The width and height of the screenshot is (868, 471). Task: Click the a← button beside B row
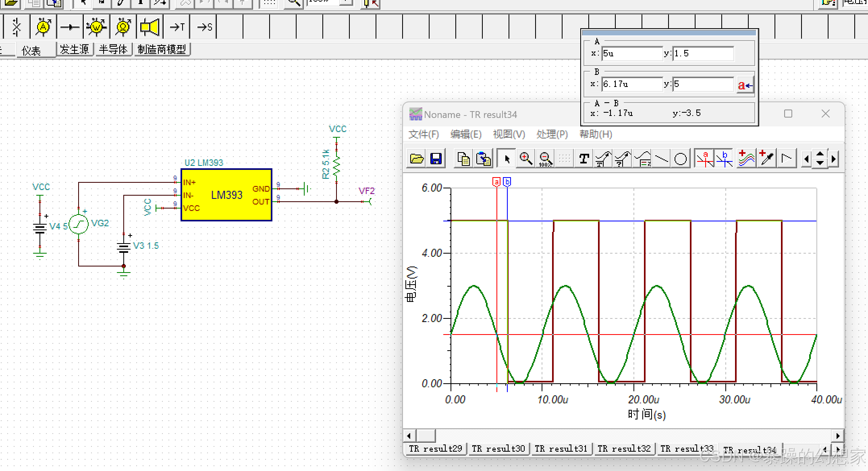(745, 85)
